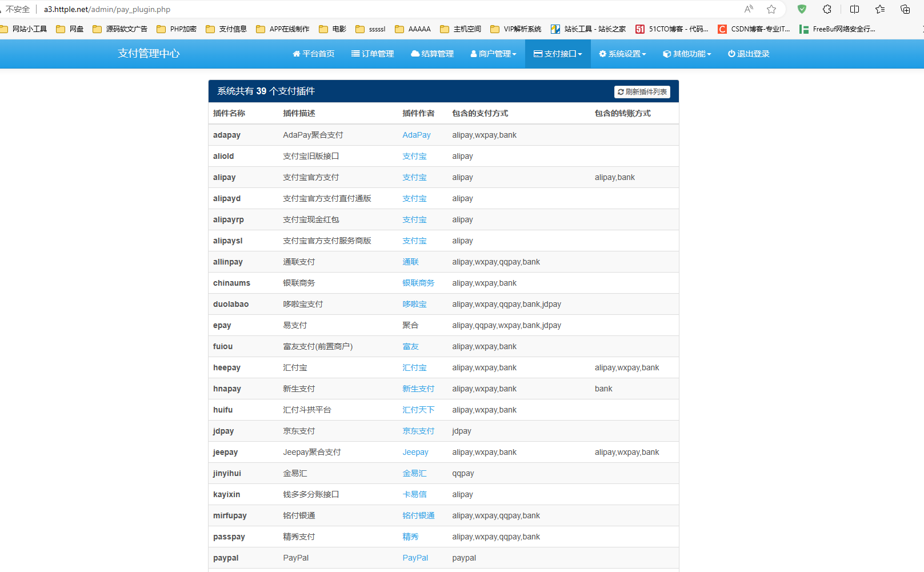The width and height of the screenshot is (924, 572).
Task: Expand 系统设置 dropdown menu
Action: click(x=622, y=54)
